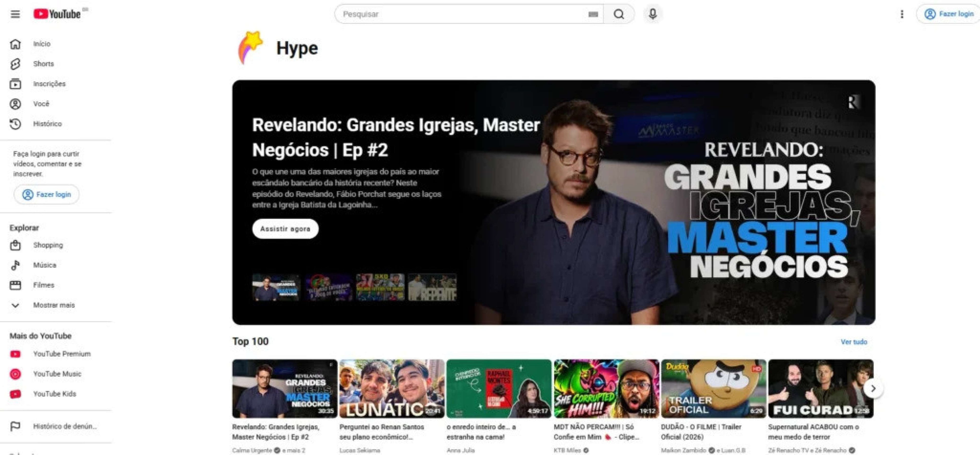Image resolution: width=980 pixels, height=455 pixels.
Task: Open the LUNÁTICO video thumbnail
Action: coord(392,389)
